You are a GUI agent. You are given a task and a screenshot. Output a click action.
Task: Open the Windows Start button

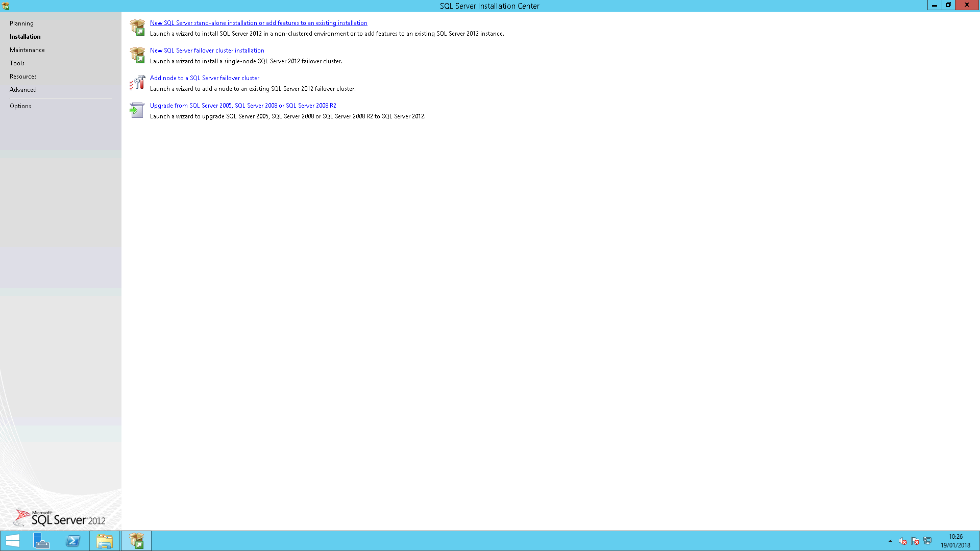(x=13, y=541)
